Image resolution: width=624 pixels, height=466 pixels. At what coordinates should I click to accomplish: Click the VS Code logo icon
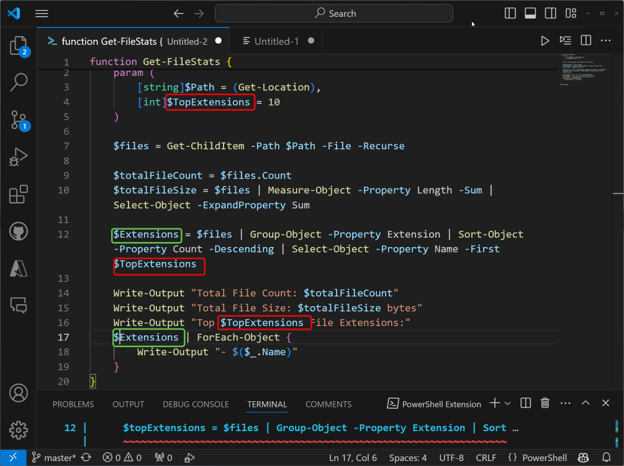[14, 13]
